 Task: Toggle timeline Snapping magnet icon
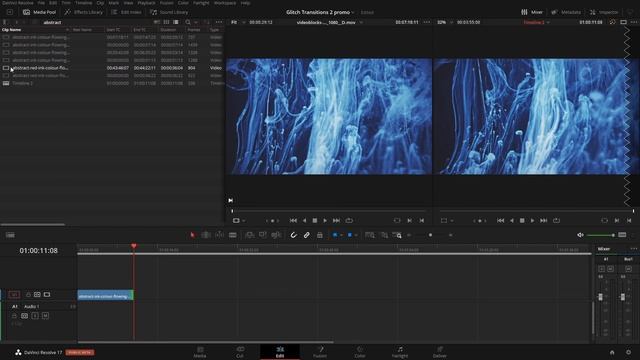[x=293, y=235]
